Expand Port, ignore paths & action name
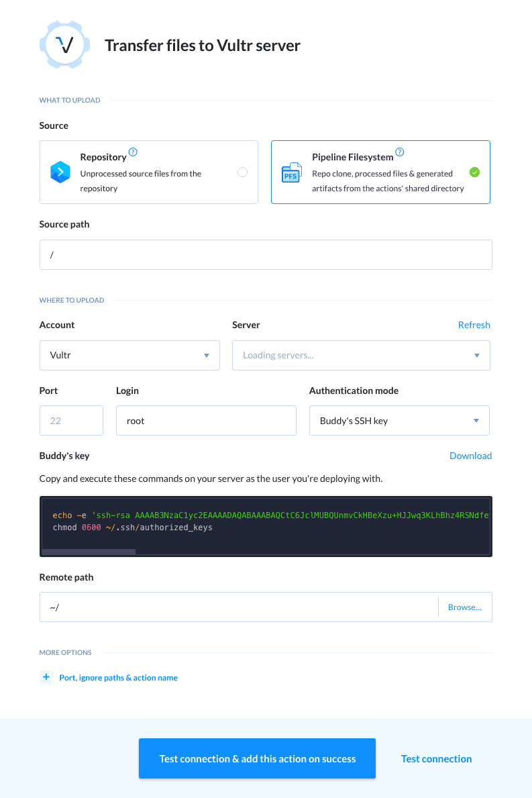Viewport: 532px width, 798px height. pyautogui.click(x=118, y=678)
